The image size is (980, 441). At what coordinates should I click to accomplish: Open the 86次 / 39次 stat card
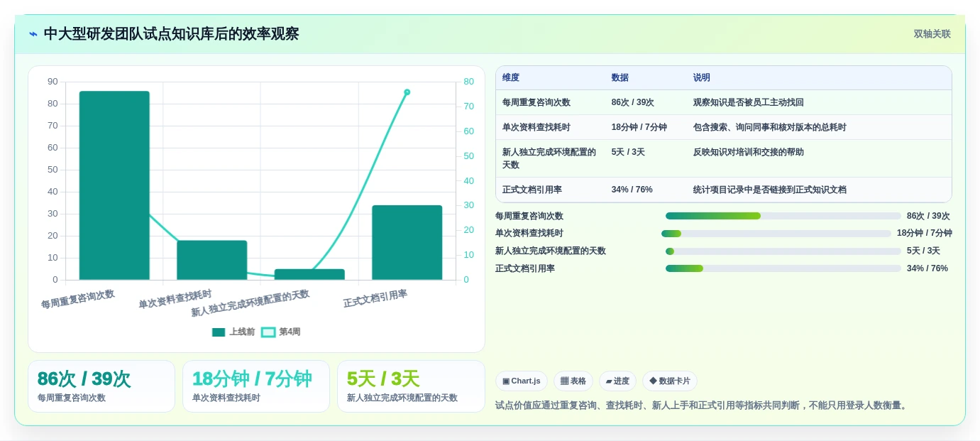(x=101, y=386)
